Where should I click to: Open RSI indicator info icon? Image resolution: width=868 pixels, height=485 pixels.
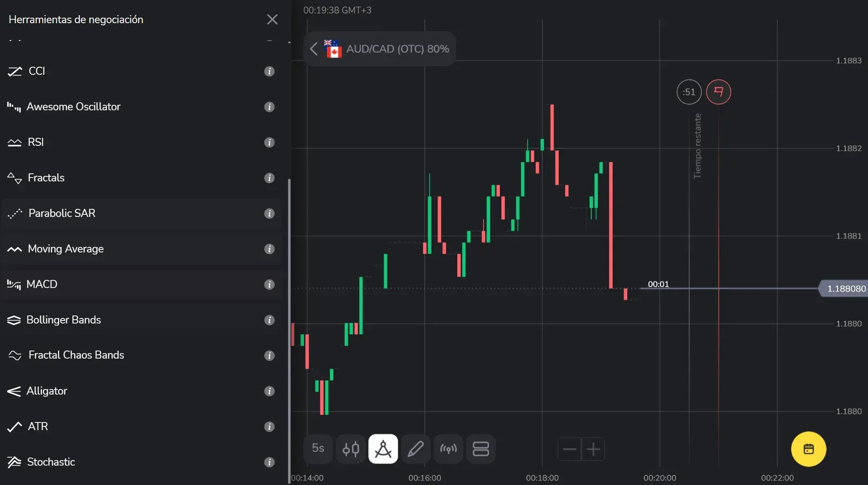pos(269,142)
